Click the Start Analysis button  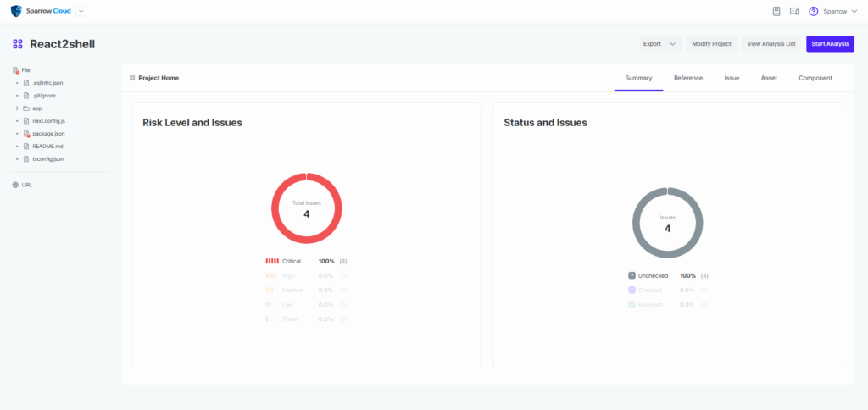(830, 44)
